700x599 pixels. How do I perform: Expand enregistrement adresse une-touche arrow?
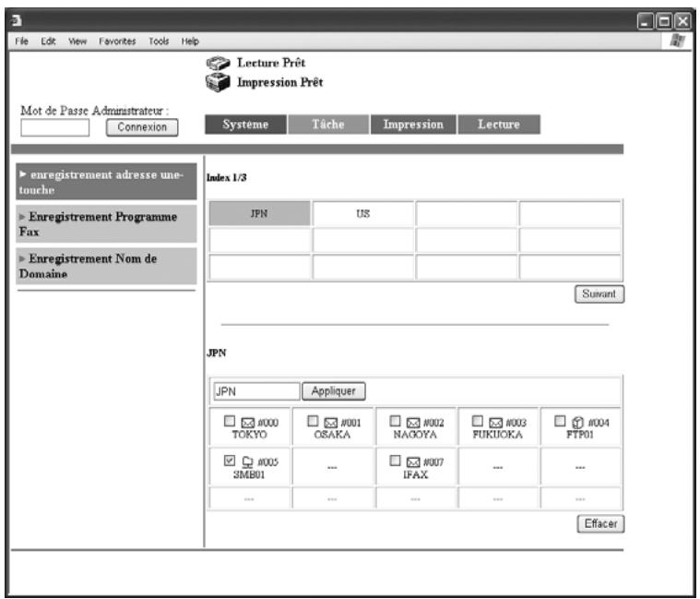tap(23, 174)
